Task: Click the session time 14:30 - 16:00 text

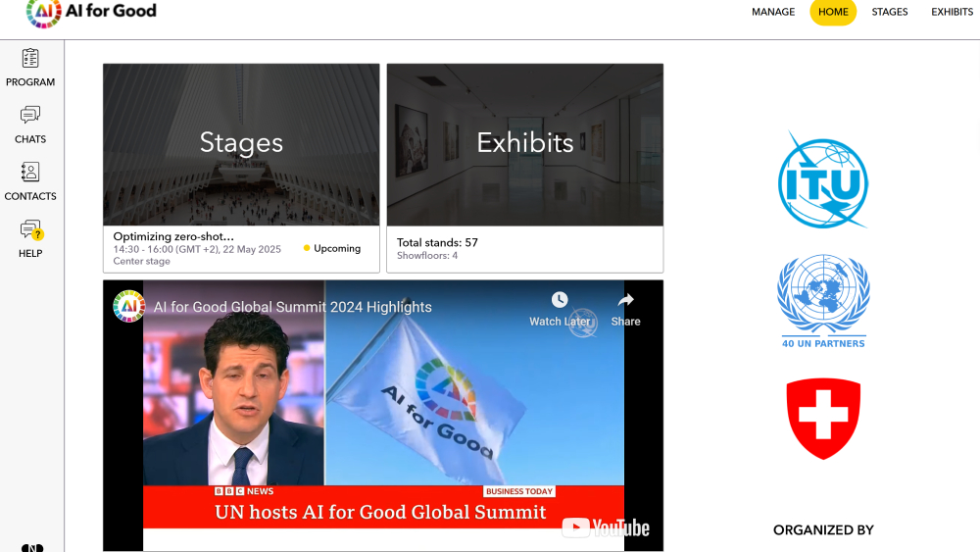Action: tap(196, 249)
